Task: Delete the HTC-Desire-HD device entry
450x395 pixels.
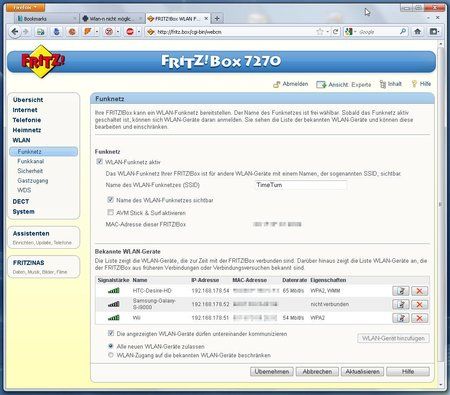Action: 419,291
